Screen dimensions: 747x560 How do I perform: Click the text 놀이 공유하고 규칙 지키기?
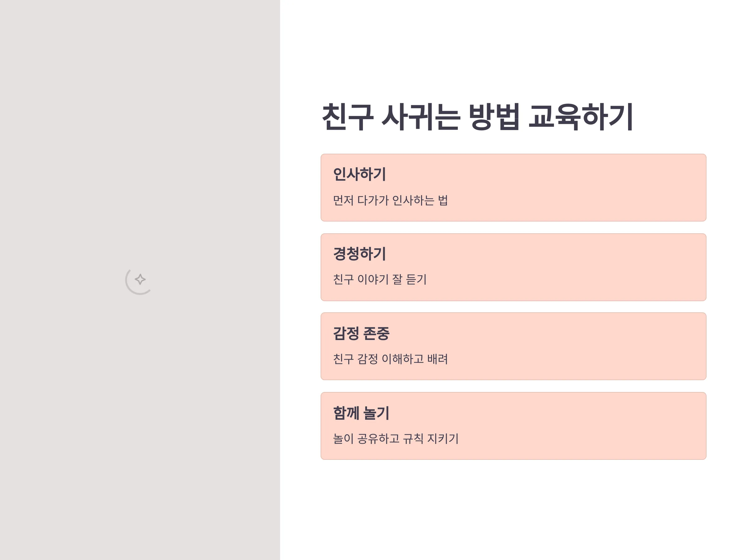[396, 439]
